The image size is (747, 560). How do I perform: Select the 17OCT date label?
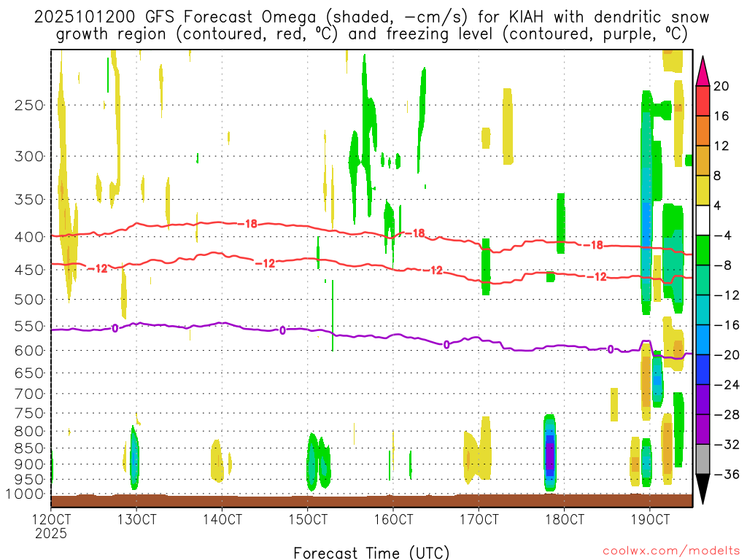point(479,518)
